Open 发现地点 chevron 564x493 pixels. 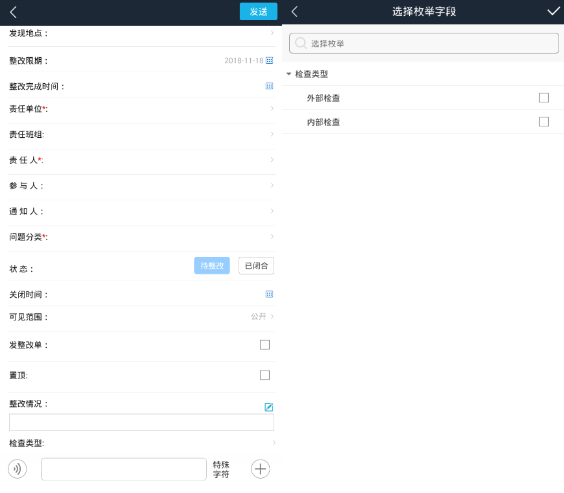pos(272,33)
